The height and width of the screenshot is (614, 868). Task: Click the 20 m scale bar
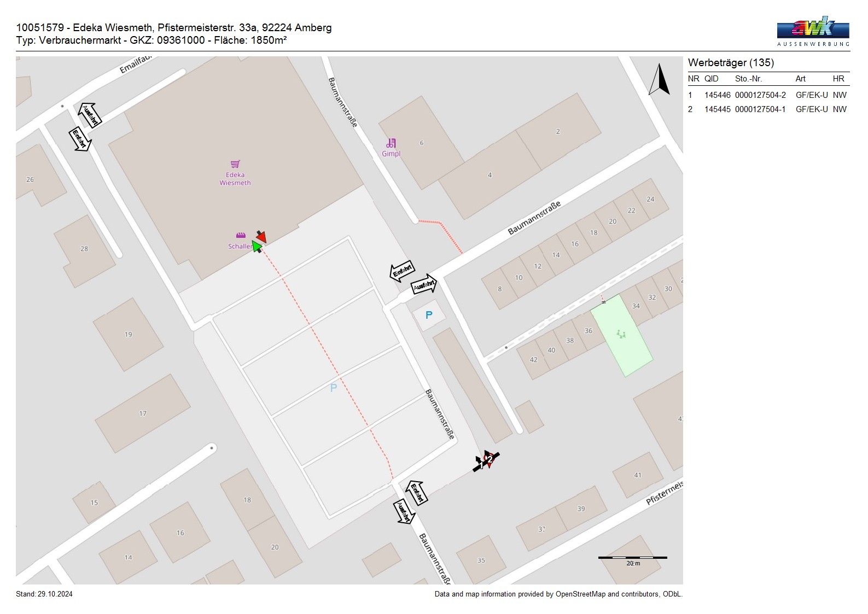[x=632, y=559]
